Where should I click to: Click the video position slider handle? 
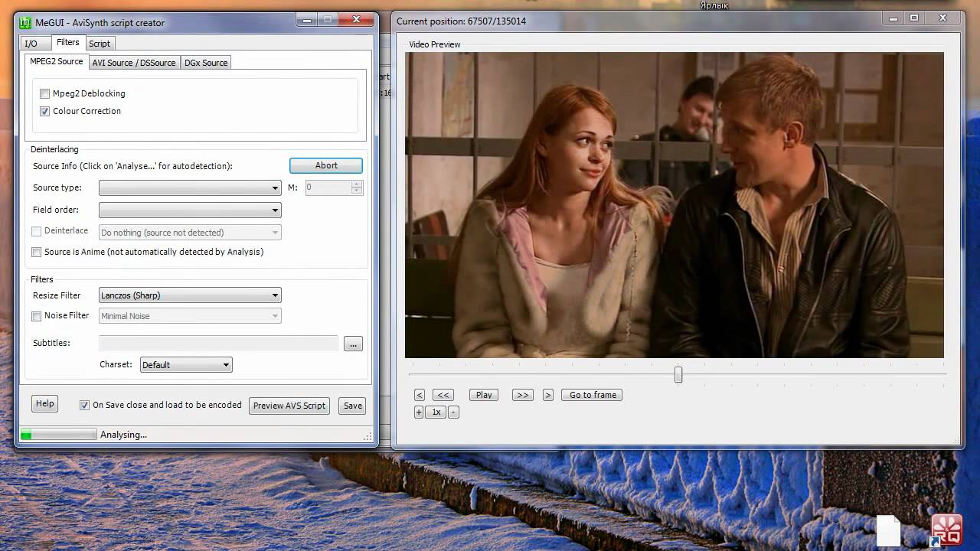678,374
